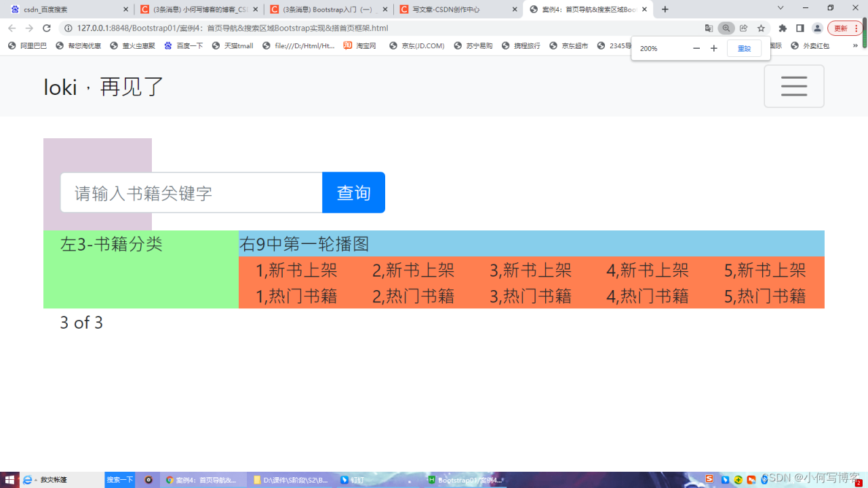Close the csdn_百度搜索 tab

coord(125,9)
